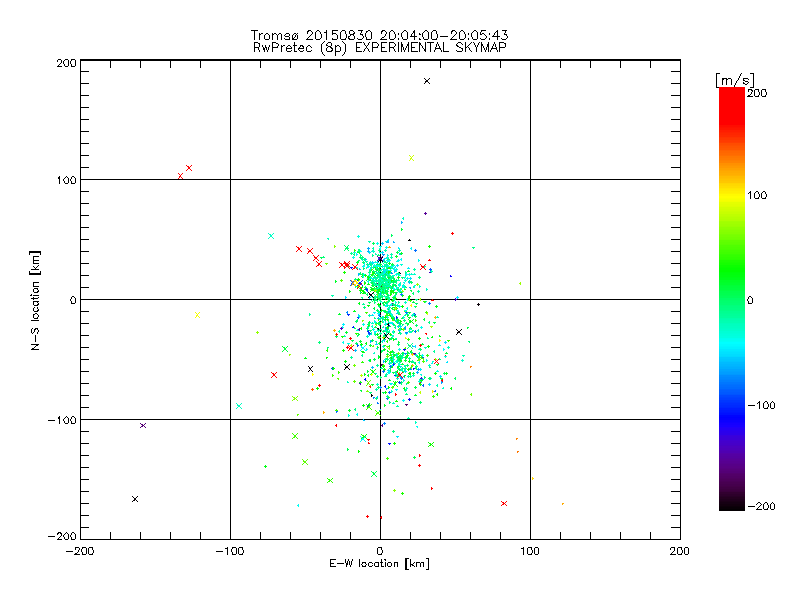This screenshot has width=800, height=600.
Task: Click the 'E-W location [km]' axis label
Action: point(380,564)
